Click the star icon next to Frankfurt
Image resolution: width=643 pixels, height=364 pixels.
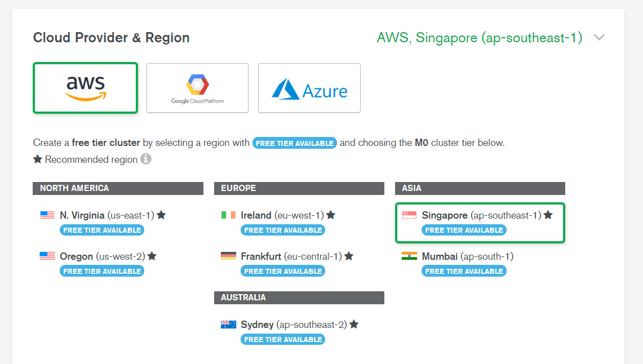tap(349, 256)
